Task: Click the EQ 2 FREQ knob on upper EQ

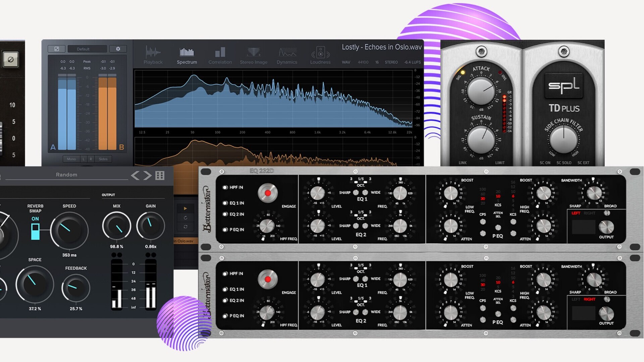Action: point(400,226)
